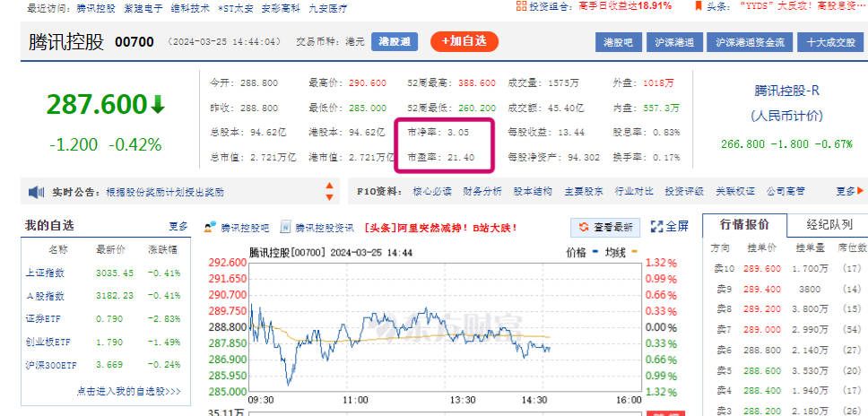Open 沪深300ETF in my watchlist
The image size is (868, 416).
point(50,365)
